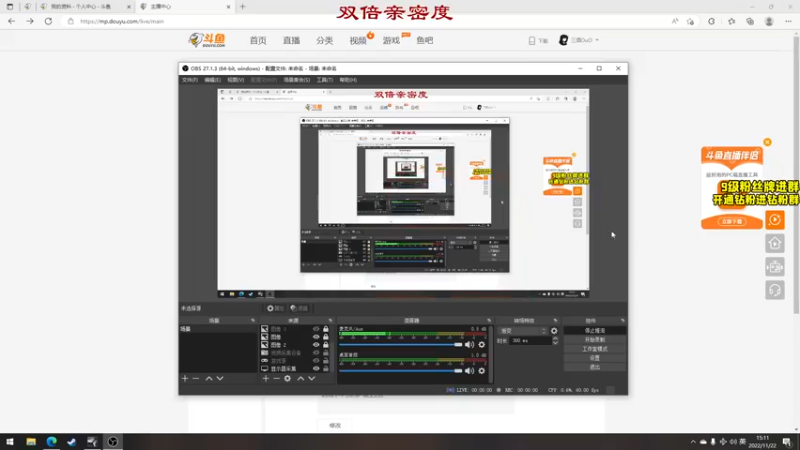Toggle lock on 图像 2 source
This screenshot has height=450, width=800.
tap(326, 345)
